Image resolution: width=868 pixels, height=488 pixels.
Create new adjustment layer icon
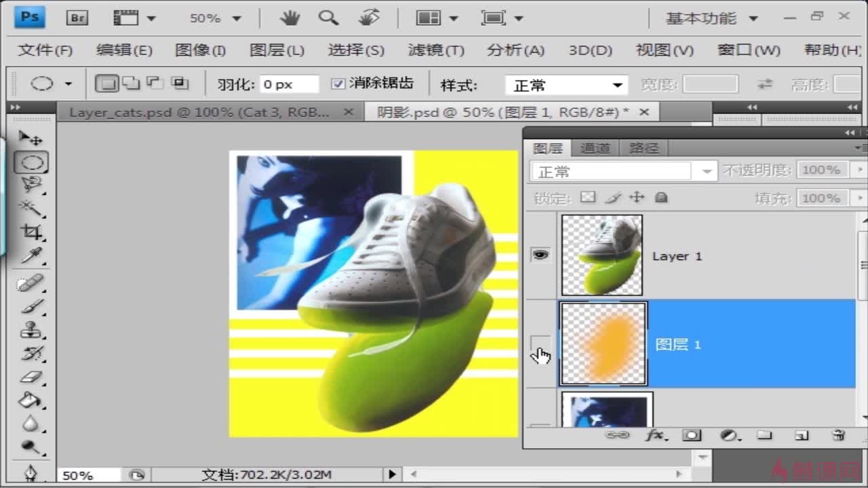click(x=729, y=435)
